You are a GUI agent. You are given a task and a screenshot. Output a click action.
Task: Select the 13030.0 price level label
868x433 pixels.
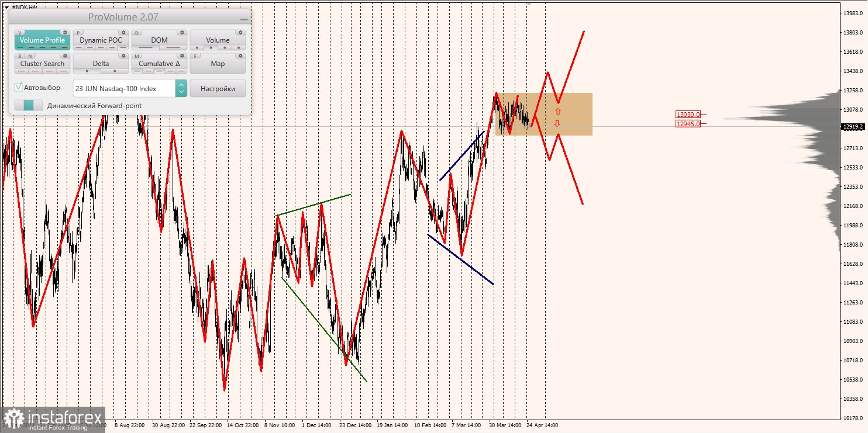688,115
